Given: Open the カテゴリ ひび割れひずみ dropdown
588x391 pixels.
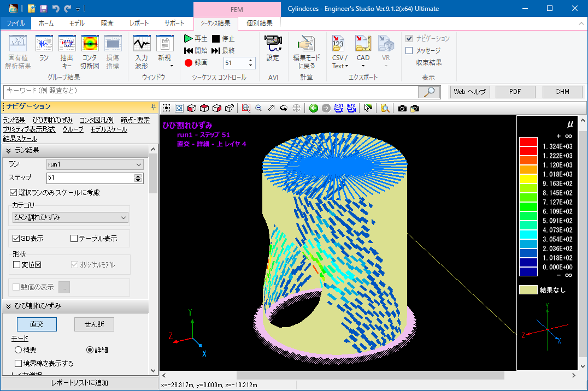Looking at the screenshot, I should click(70, 217).
